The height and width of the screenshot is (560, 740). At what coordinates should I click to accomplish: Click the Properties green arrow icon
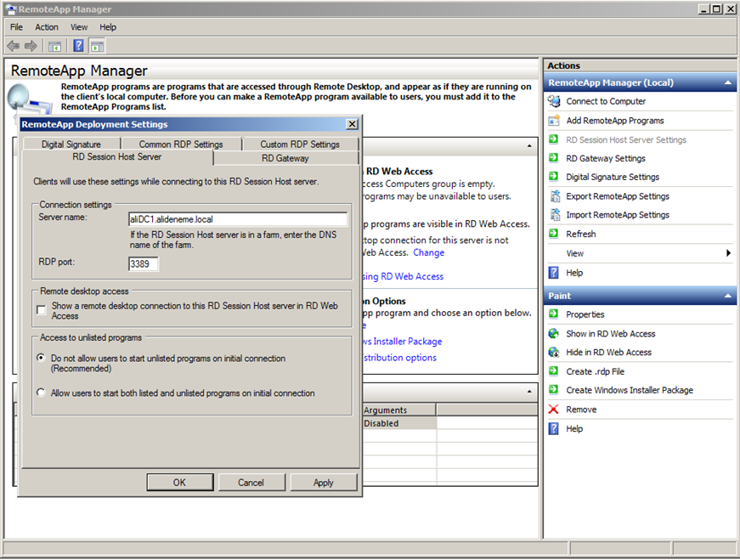pyautogui.click(x=554, y=314)
